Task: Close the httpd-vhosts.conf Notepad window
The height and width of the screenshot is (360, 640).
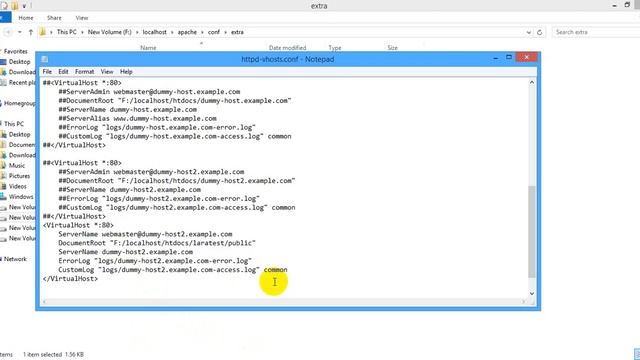Action: (x=527, y=57)
